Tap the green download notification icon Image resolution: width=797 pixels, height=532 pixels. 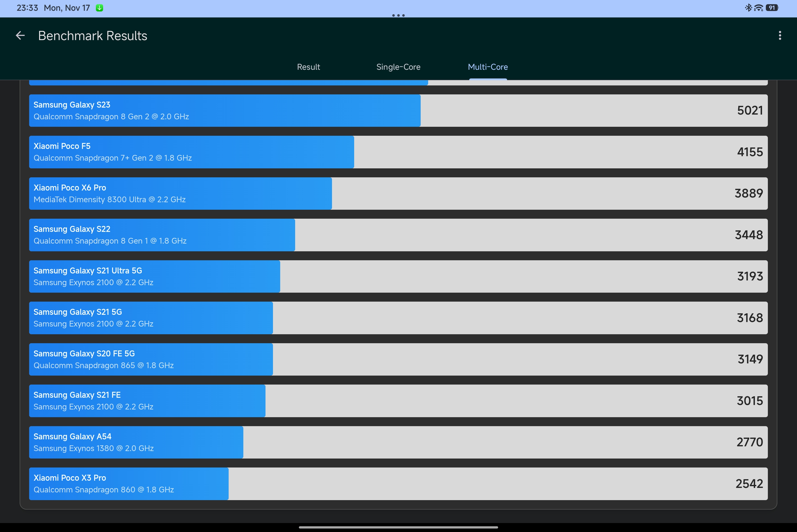[x=99, y=8]
